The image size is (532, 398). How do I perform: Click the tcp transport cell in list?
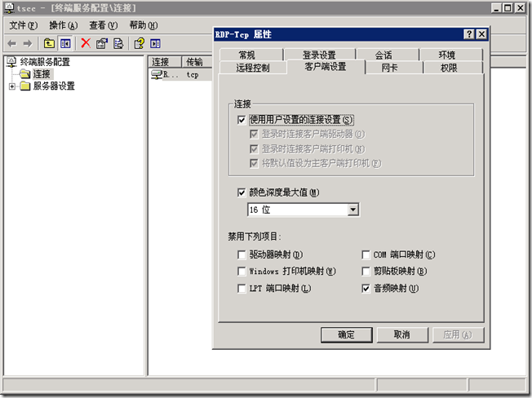coord(193,74)
